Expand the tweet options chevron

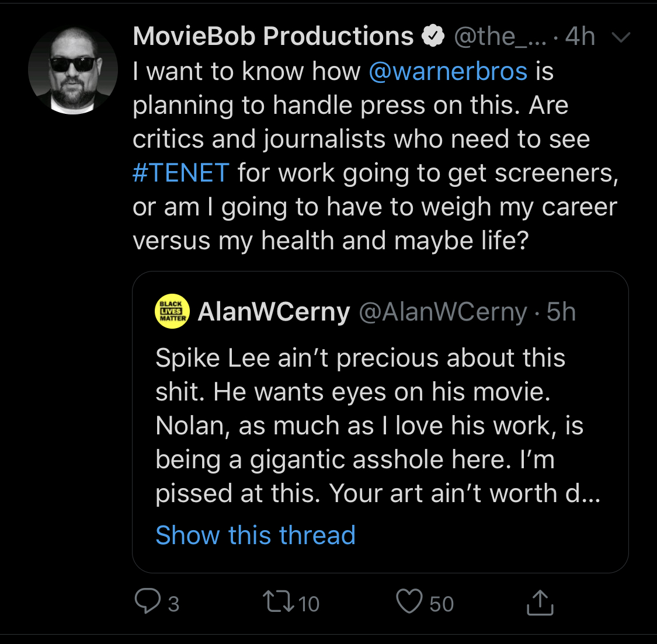click(x=621, y=37)
